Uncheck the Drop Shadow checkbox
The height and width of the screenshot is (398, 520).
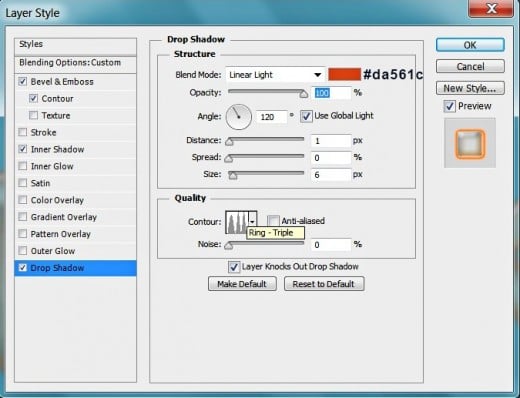[x=23, y=268]
